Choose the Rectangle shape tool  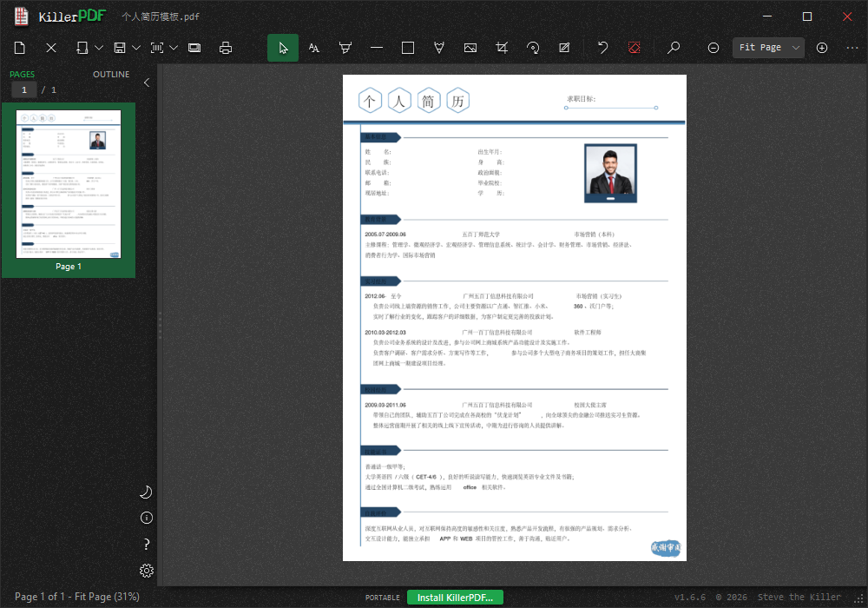click(x=408, y=48)
